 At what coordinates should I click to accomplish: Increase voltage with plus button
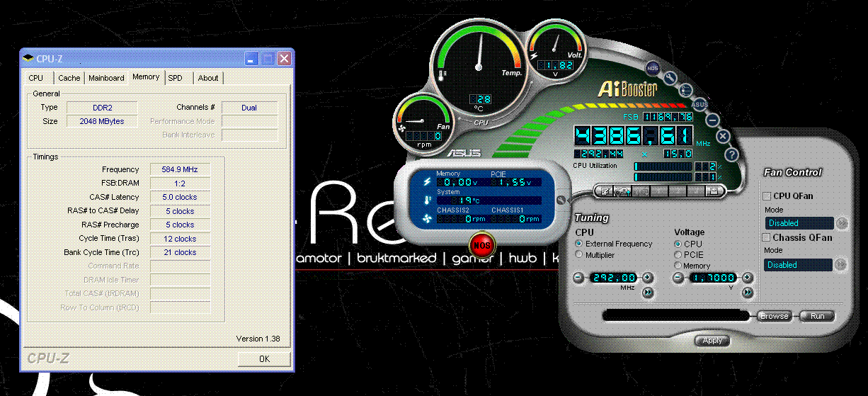pos(746,278)
